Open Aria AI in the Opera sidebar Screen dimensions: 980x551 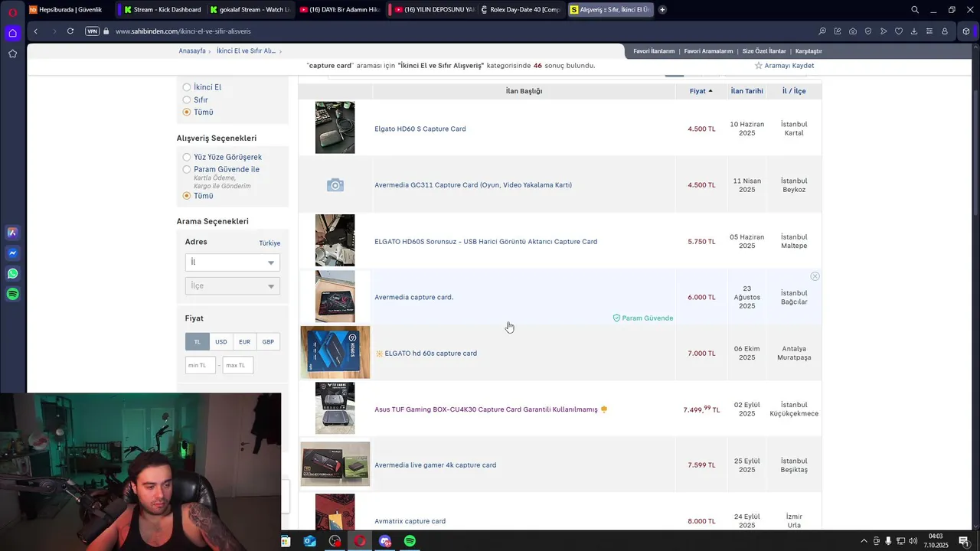tap(12, 233)
